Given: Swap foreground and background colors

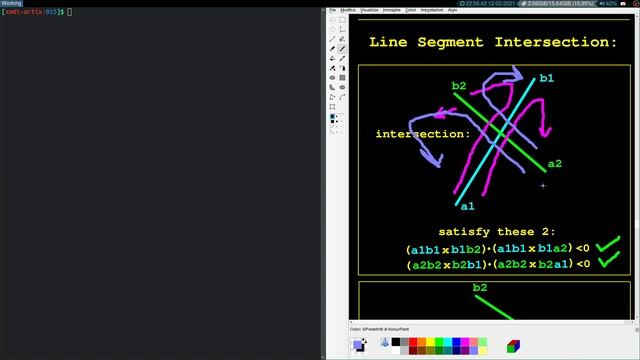Looking at the screenshot, I should tap(364, 340).
